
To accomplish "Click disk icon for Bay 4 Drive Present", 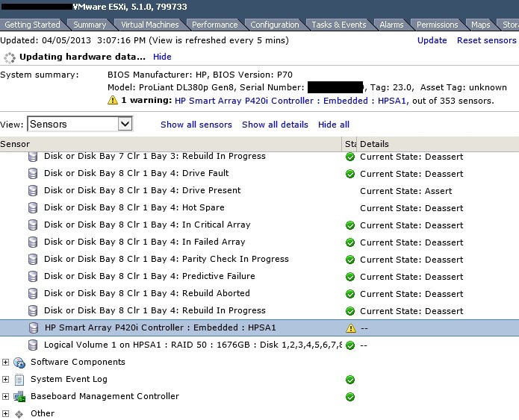I will point(33,191).
